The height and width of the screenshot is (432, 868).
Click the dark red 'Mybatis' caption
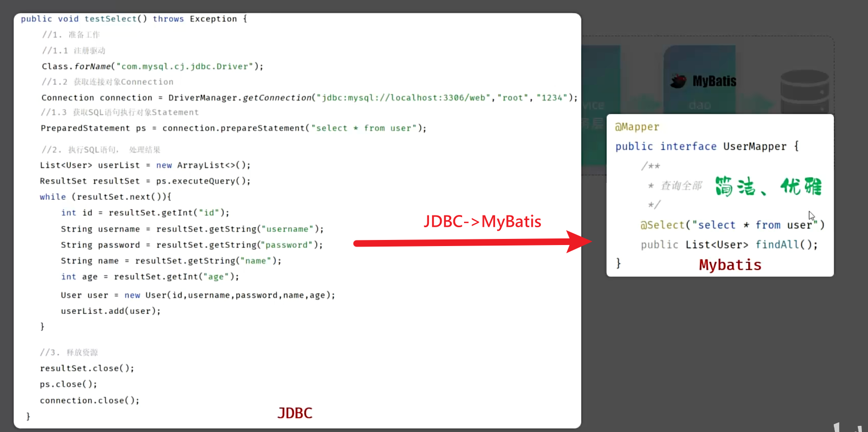(x=730, y=265)
